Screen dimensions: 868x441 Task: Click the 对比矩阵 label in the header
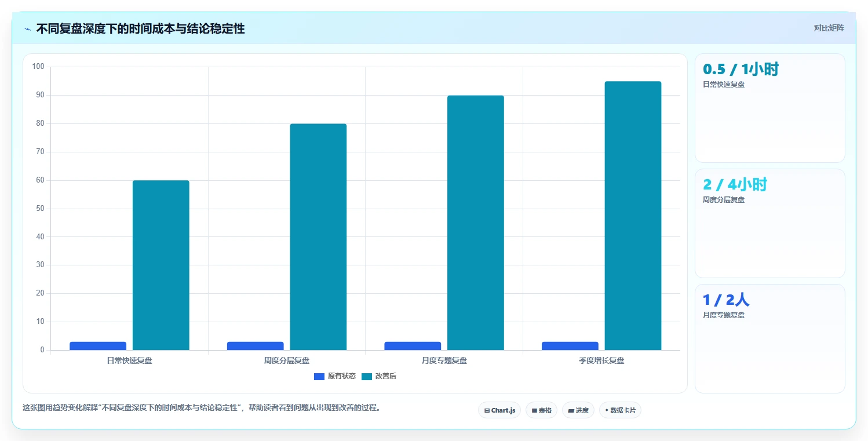(x=829, y=28)
